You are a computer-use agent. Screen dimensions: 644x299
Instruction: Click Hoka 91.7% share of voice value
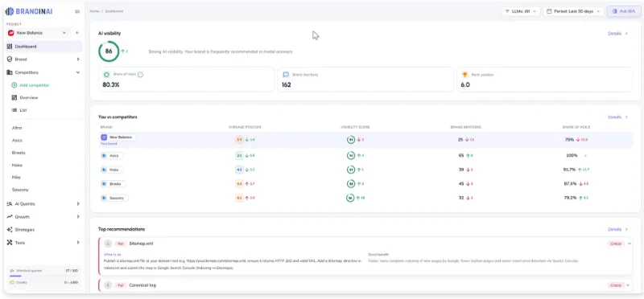point(570,170)
